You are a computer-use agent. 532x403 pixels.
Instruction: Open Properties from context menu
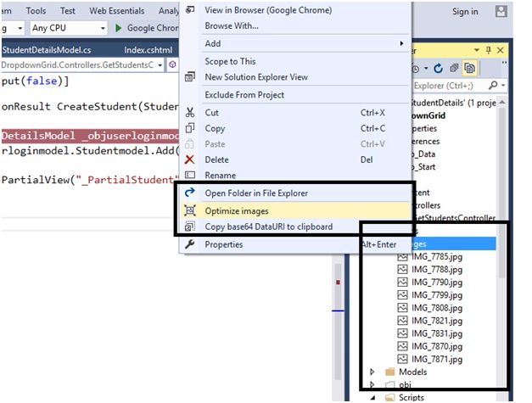click(224, 244)
